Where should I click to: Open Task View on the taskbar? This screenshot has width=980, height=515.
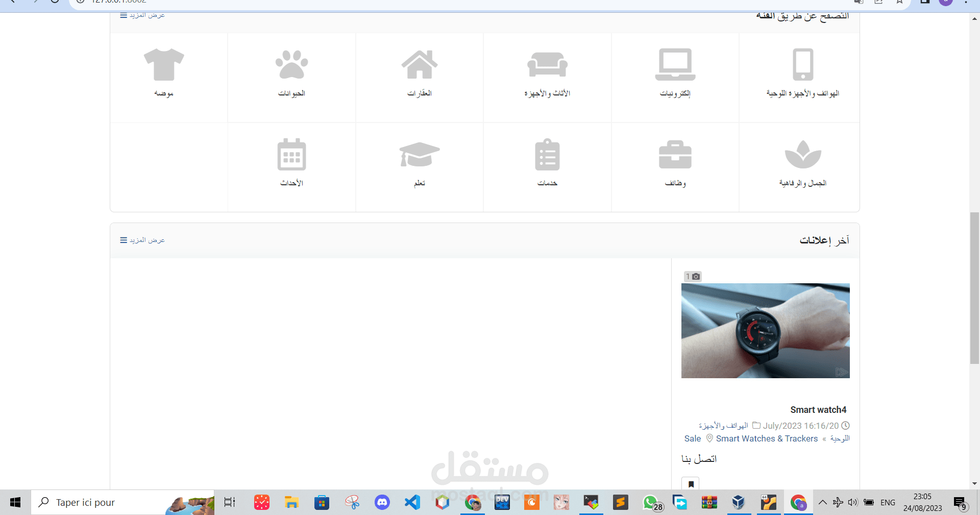click(x=230, y=502)
